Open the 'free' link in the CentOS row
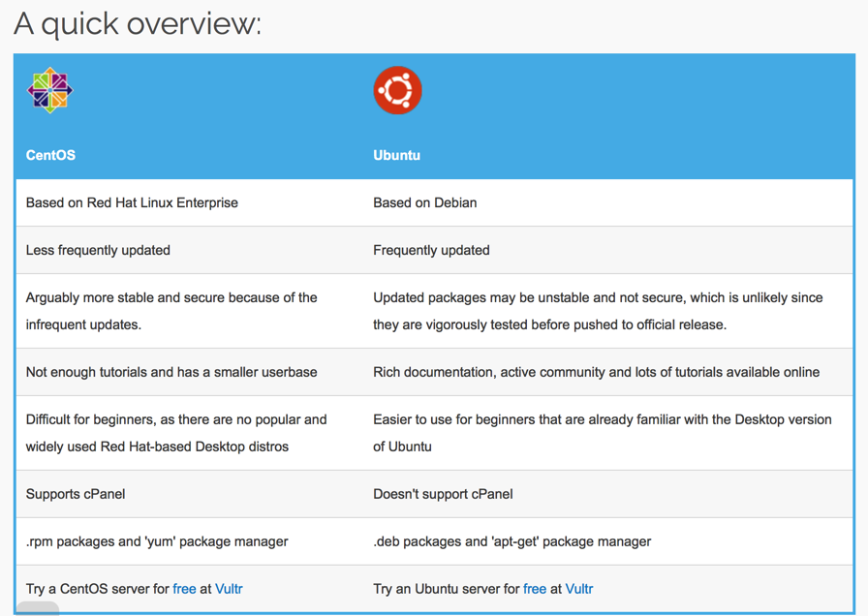 coord(184,589)
